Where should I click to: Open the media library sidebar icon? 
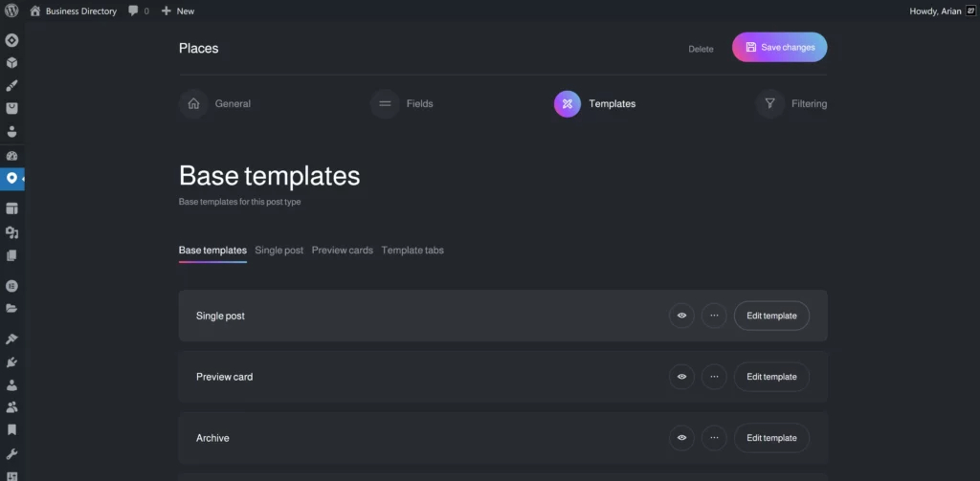click(11, 232)
